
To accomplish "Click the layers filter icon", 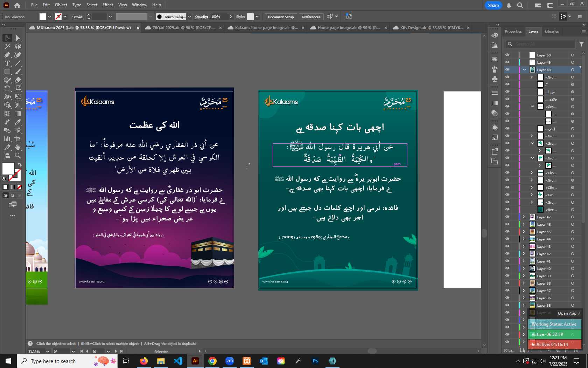I will 581,44.
